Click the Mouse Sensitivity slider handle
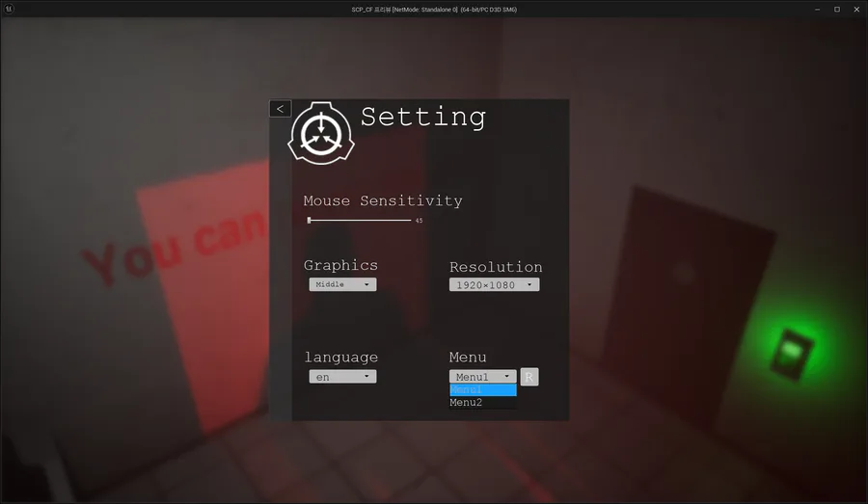 pyautogui.click(x=309, y=220)
